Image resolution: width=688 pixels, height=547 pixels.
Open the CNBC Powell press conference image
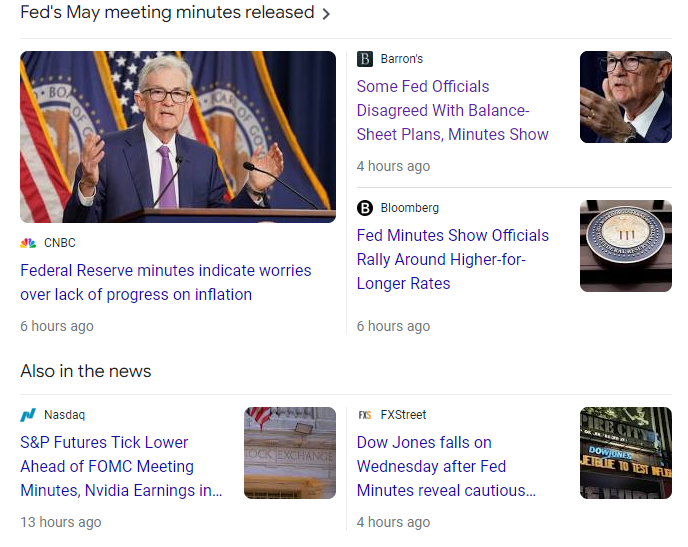(x=178, y=137)
